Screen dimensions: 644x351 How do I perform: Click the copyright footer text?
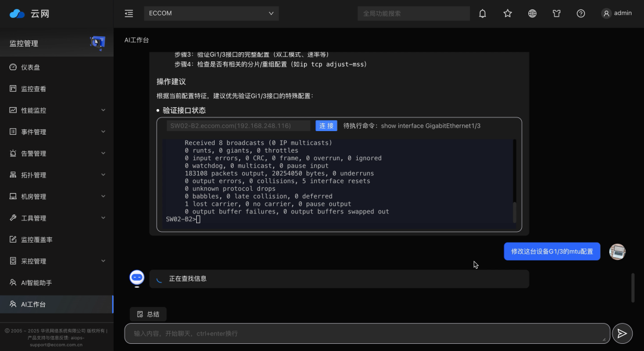56,337
